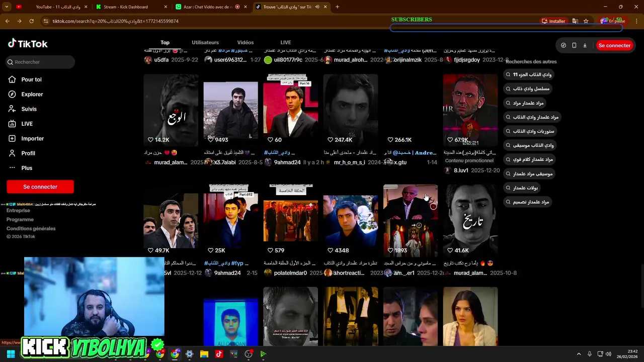Open Part 692 video with 25K likes
The image size is (644, 362).
[x=231, y=221]
